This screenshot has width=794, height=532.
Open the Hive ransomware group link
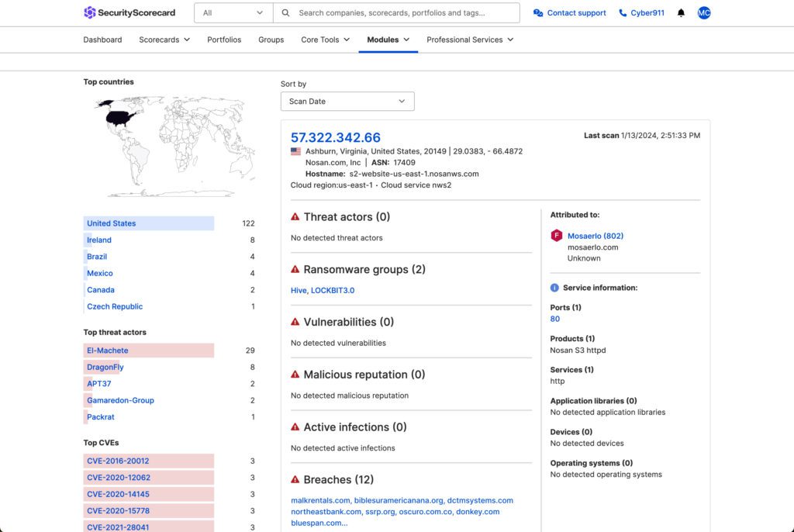[x=299, y=290]
